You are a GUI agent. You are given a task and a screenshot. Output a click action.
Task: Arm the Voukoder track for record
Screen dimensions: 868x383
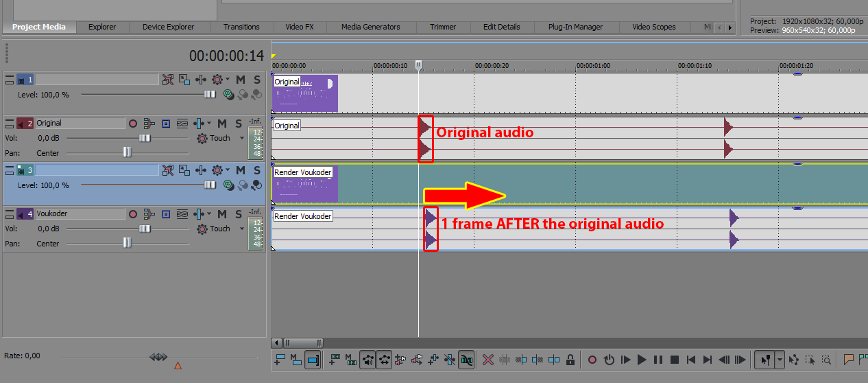(x=133, y=214)
